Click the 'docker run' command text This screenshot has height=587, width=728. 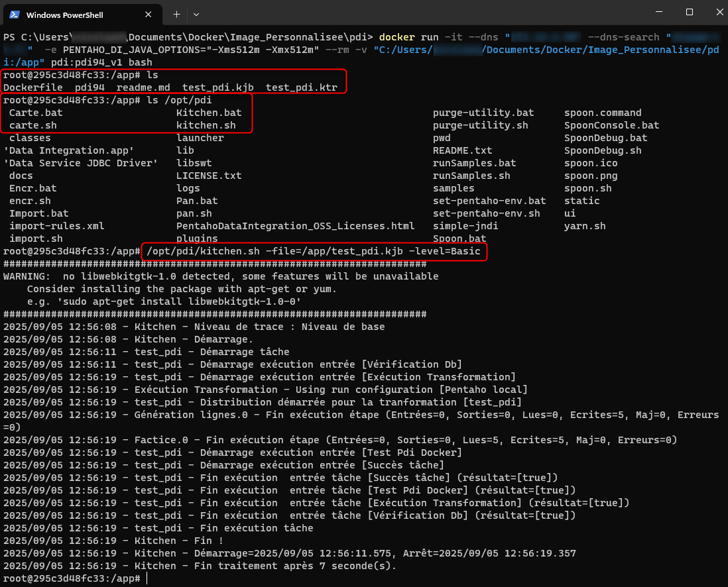[x=408, y=37]
